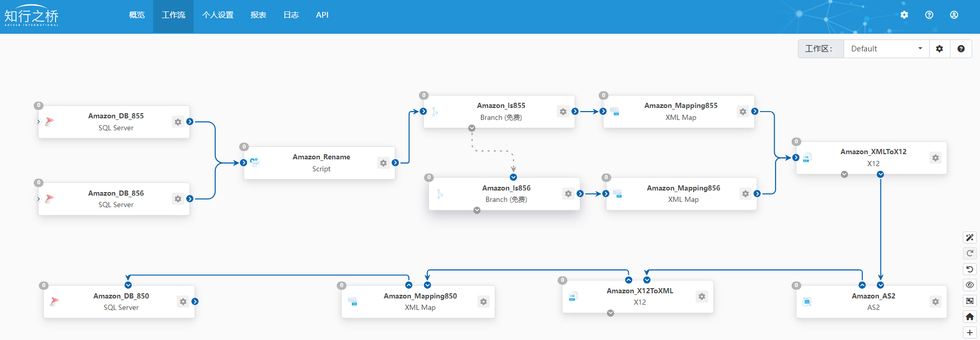Open help icon in top header
The width and height of the screenshot is (980, 340).
click(x=929, y=15)
